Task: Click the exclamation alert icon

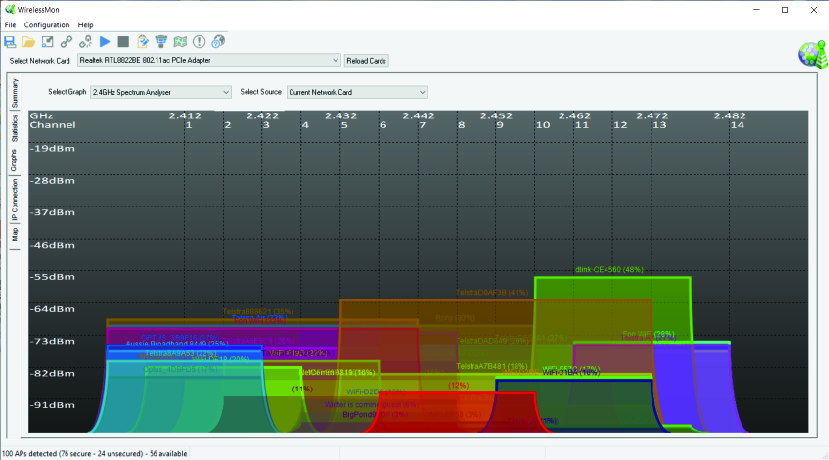Action: point(199,42)
